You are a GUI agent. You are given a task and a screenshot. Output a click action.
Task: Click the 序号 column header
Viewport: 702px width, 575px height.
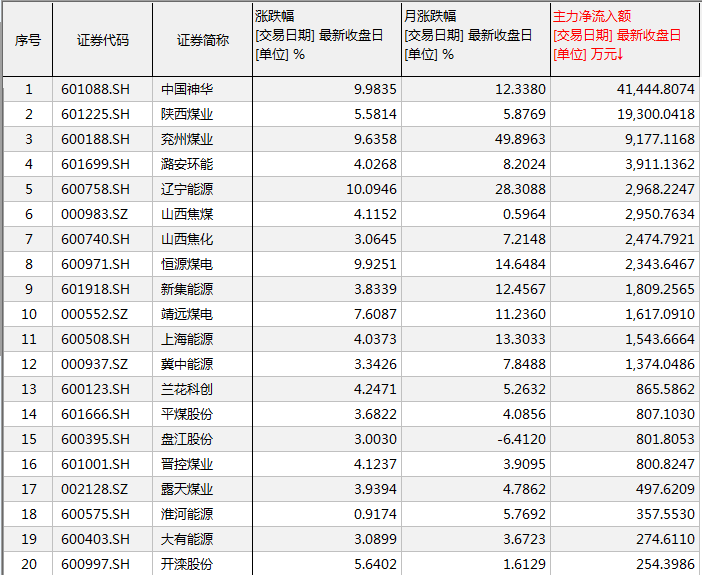(x=28, y=39)
